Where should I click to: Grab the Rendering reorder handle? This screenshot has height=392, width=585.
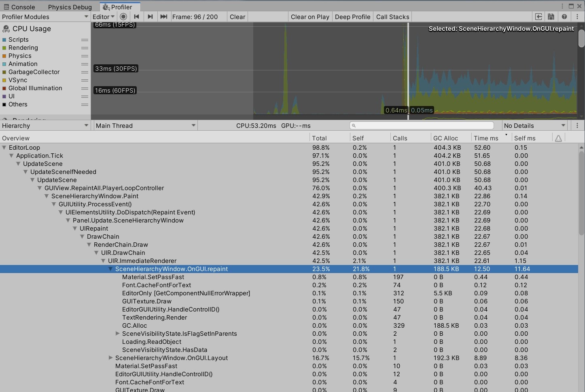click(x=85, y=48)
